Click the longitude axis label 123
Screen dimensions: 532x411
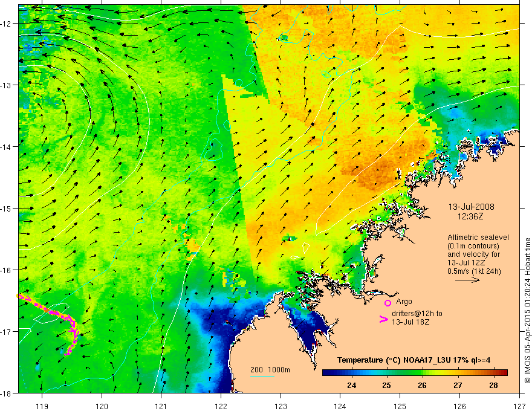281,406
